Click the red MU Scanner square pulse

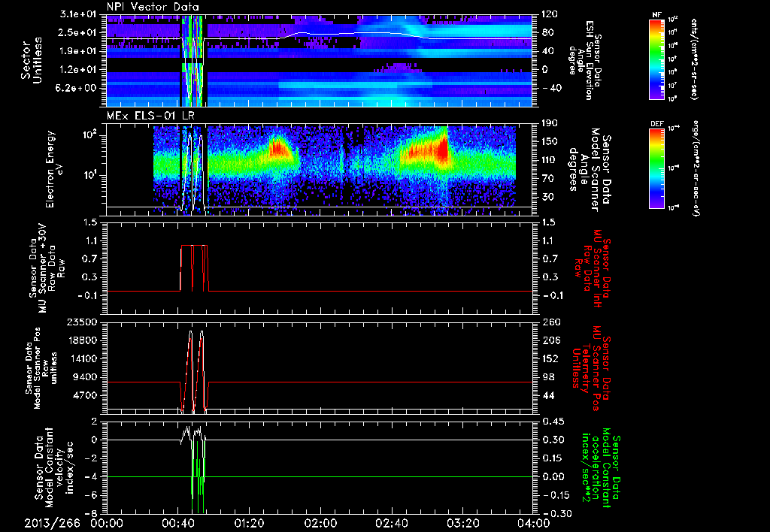[195, 268]
